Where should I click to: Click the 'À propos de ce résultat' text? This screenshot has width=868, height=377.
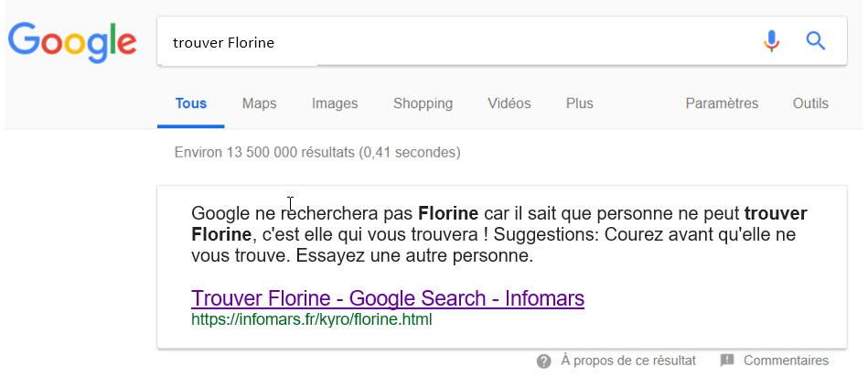tap(628, 361)
